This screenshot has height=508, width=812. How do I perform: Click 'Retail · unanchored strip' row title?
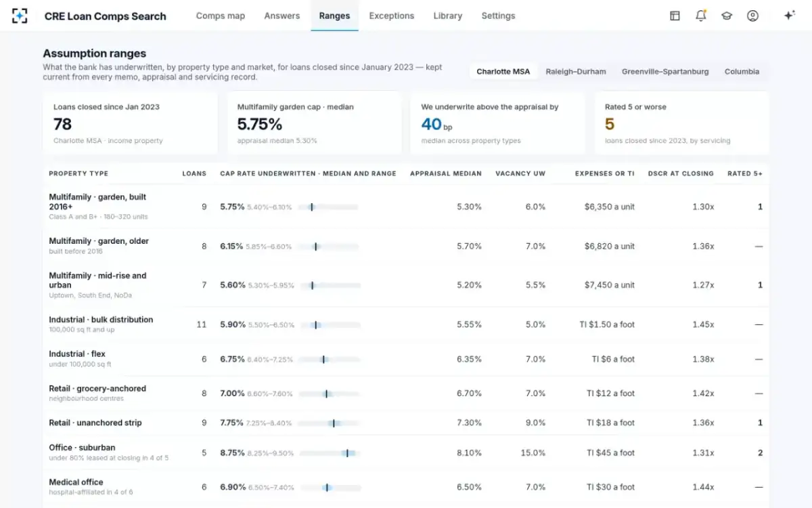tap(95, 423)
